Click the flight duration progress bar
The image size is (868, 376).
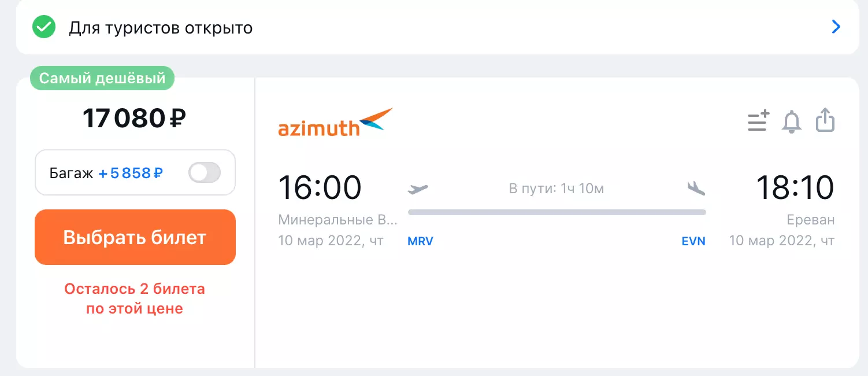[x=557, y=212]
